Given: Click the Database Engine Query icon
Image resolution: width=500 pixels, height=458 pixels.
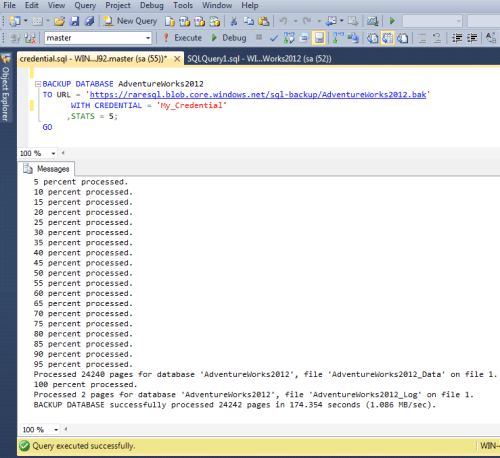Looking at the screenshot, I should coord(170,21).
